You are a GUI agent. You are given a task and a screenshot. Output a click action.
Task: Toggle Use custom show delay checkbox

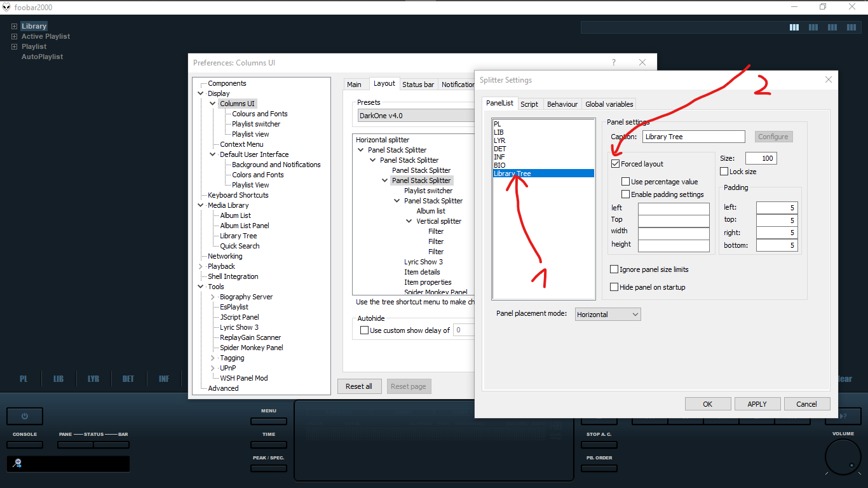tap(364, 330)
